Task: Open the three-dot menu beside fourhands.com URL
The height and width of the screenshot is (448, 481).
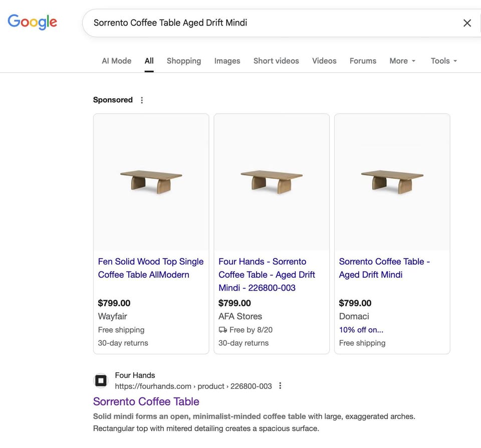Action: [280, 386]
